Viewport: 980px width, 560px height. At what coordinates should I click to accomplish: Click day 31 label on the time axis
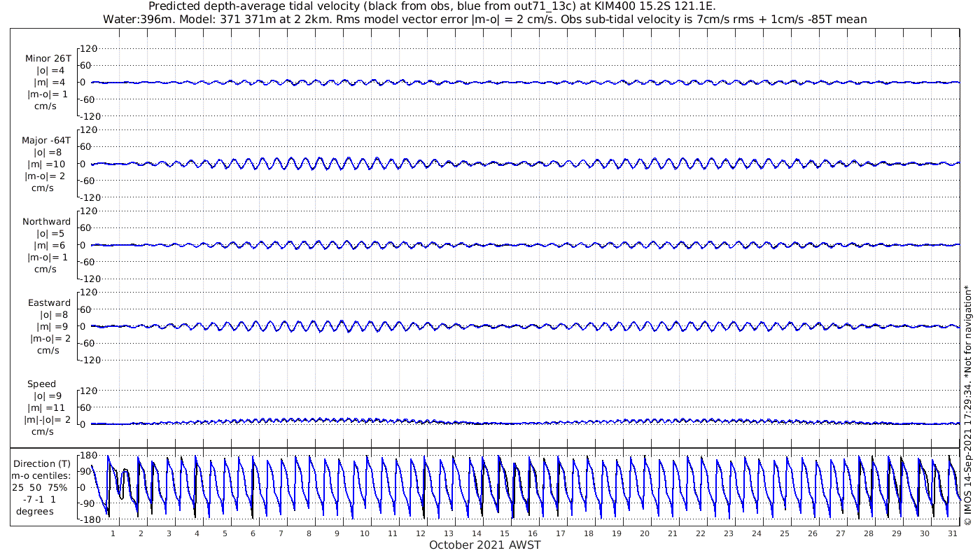[953, 533]
